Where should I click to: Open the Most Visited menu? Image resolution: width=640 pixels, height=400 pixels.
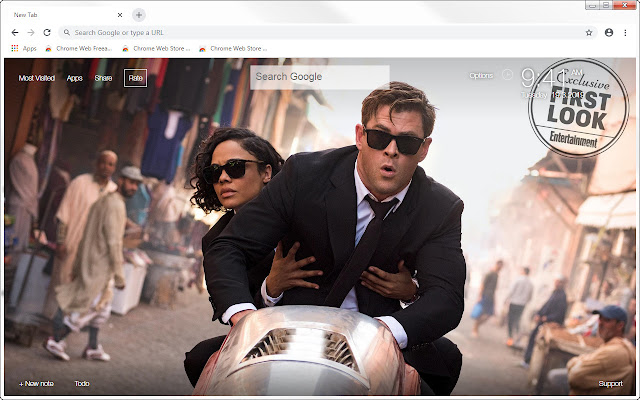[x=37, y=78]
